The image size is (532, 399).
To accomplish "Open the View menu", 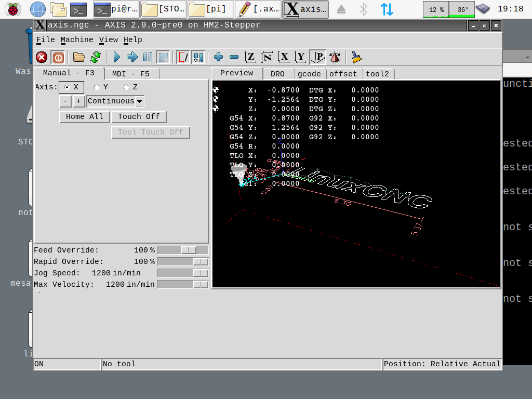I will click(108, 39).
